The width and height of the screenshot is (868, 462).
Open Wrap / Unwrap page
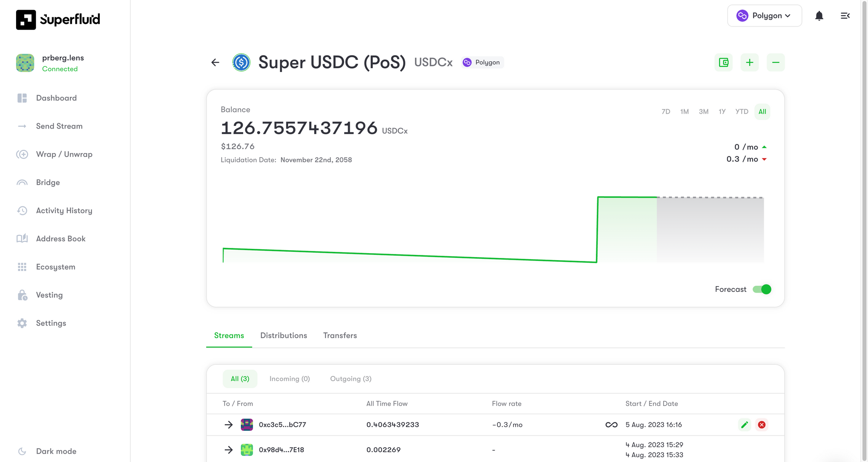tap(64, 155)
